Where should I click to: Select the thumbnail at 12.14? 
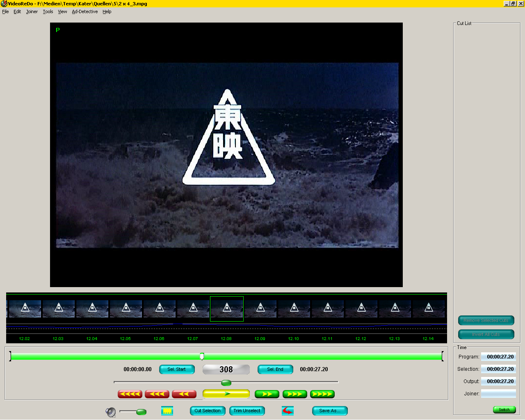pyautogui.click(x=429, y=309)
